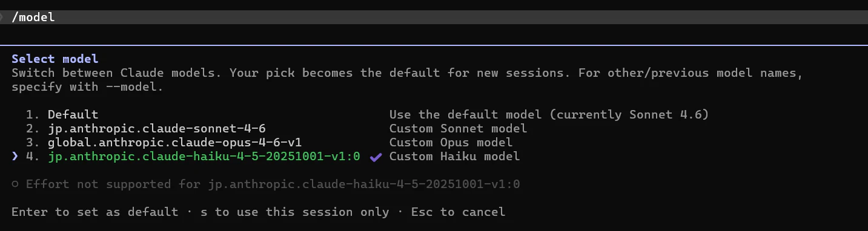868x231 pixels.
Task: Click the effort circle indicator icon
Action: pos(15,184)
